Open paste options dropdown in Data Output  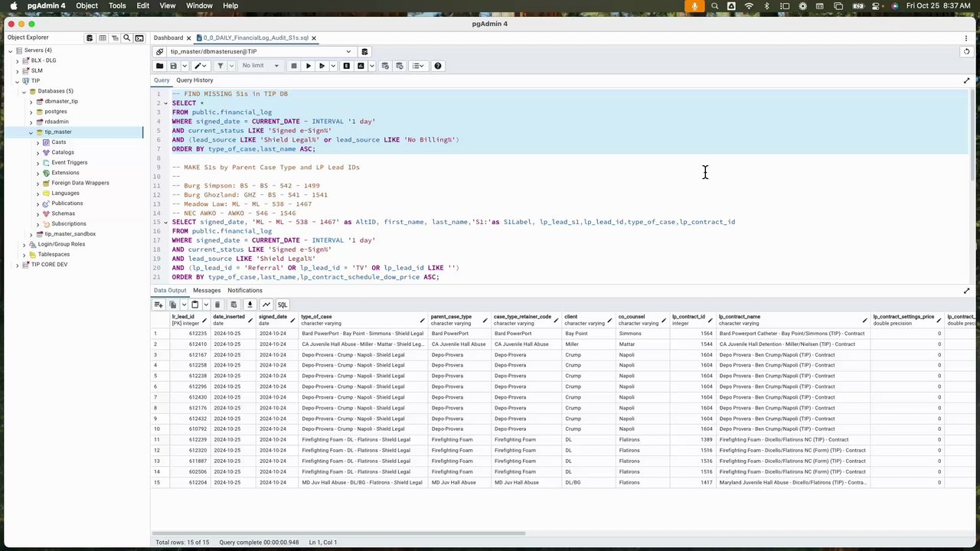point(205,305)
